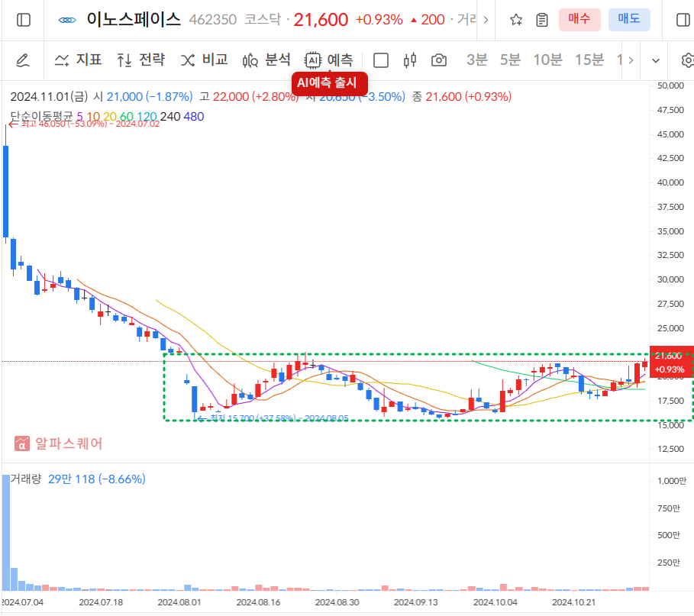Open the memo clipboard icon
This screenshot has width=694, height=616.
(x=542, y=20)
